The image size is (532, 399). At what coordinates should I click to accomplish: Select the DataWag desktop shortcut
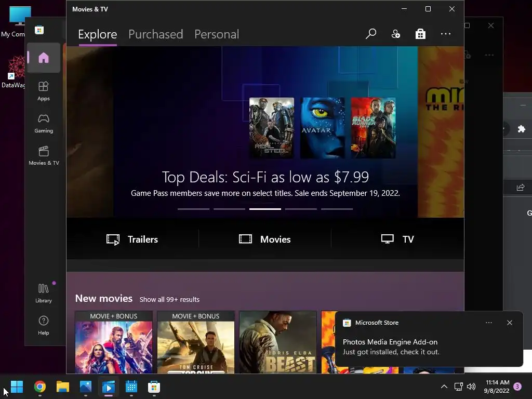point(14,72)
